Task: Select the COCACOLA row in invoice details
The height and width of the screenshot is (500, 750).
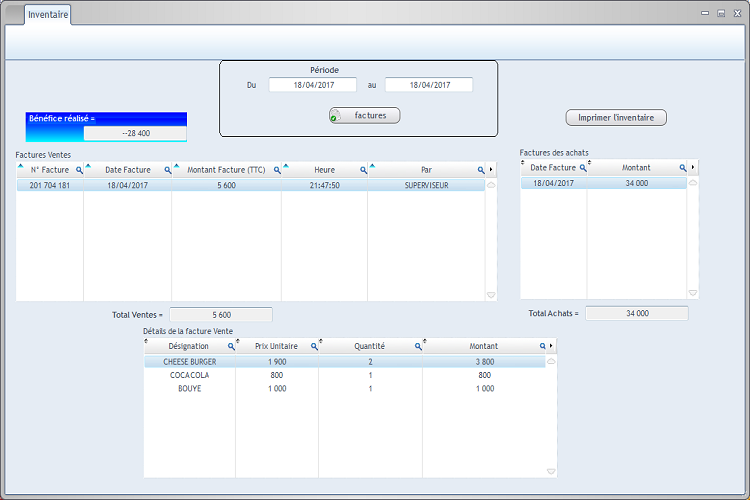Action: 190,375
